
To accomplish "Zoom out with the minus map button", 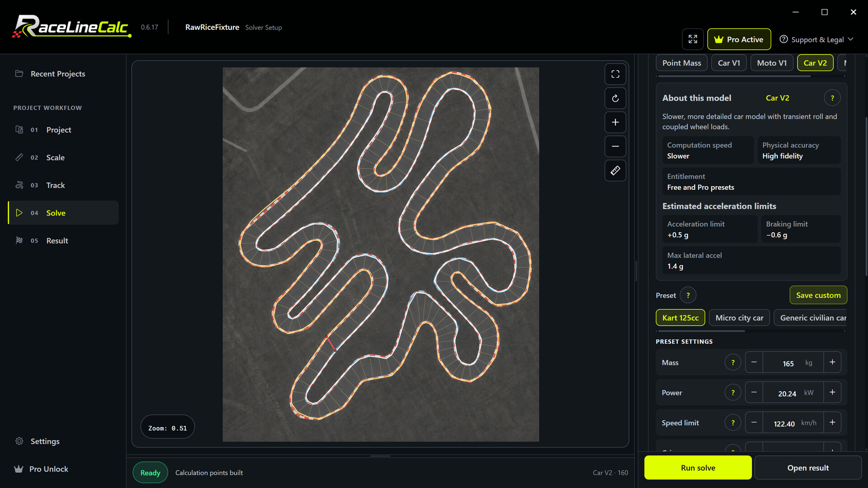I will click(615, 146).
